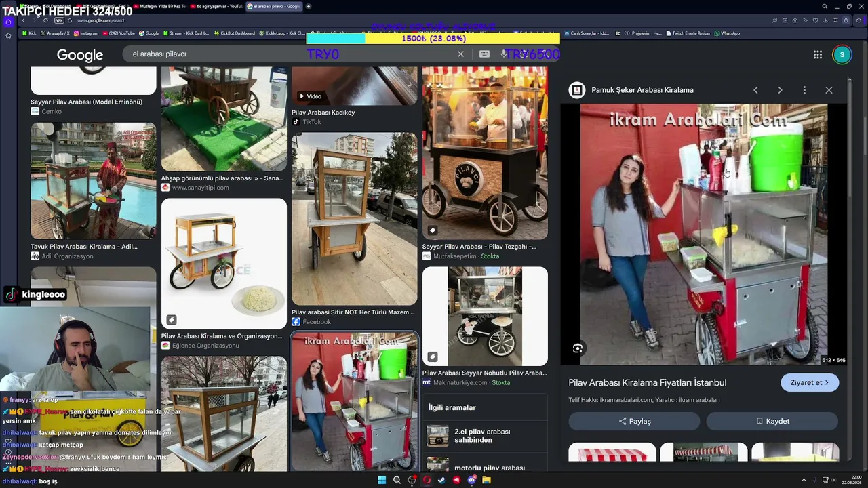This screenshot has height=488, width=868.
Task: Switch to the 'Mutfağını Yılda Bir Kez' tab
Action: [161, 7]
